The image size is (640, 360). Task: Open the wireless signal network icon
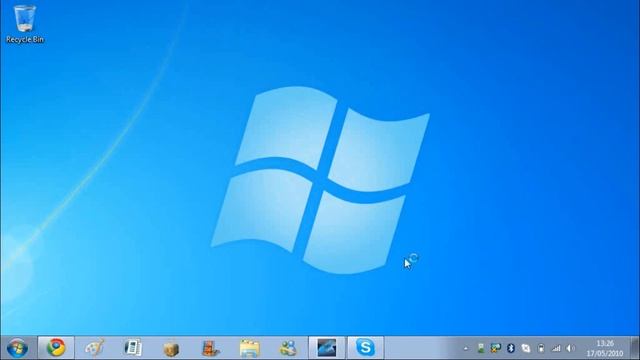tap(556, 348)
